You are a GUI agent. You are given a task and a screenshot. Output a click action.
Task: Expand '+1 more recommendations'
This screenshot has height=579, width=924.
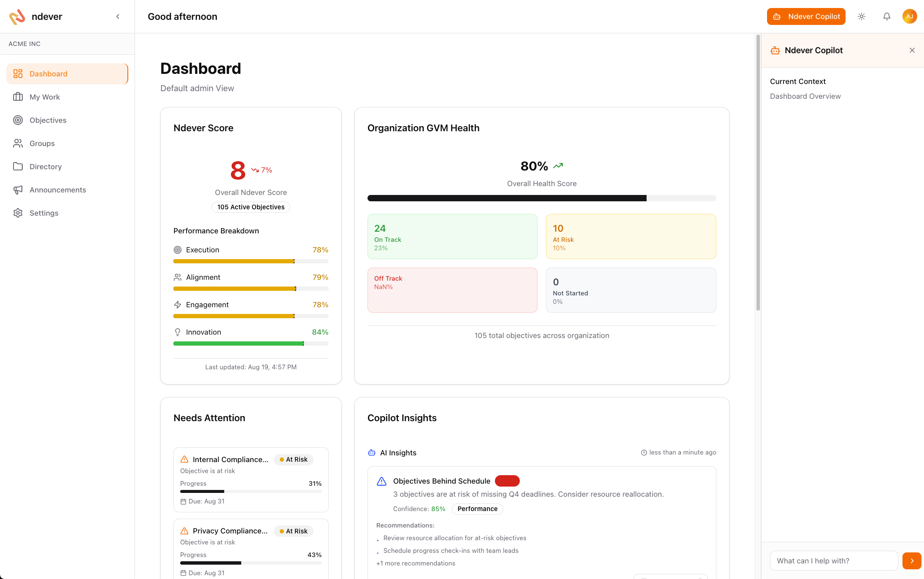pos(416,563)
